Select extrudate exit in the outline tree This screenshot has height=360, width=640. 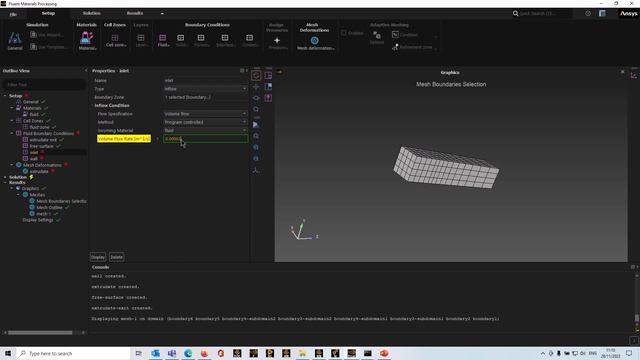click(43, 140)
